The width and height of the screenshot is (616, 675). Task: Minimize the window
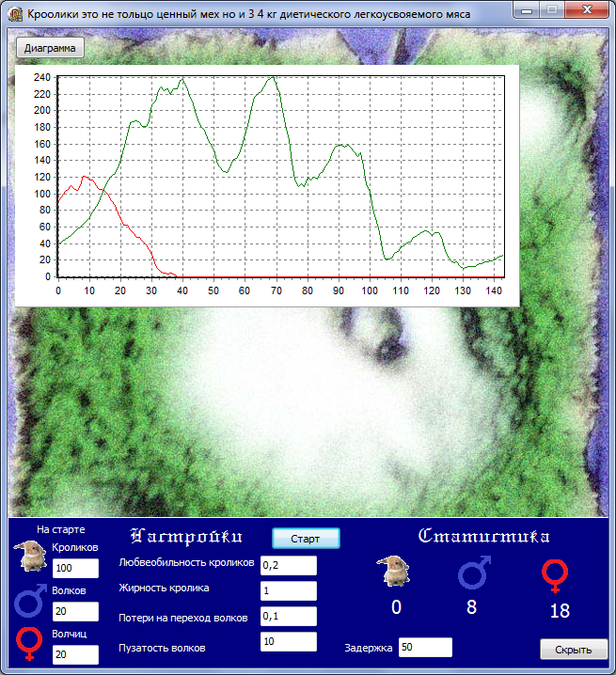coord(527,10)
